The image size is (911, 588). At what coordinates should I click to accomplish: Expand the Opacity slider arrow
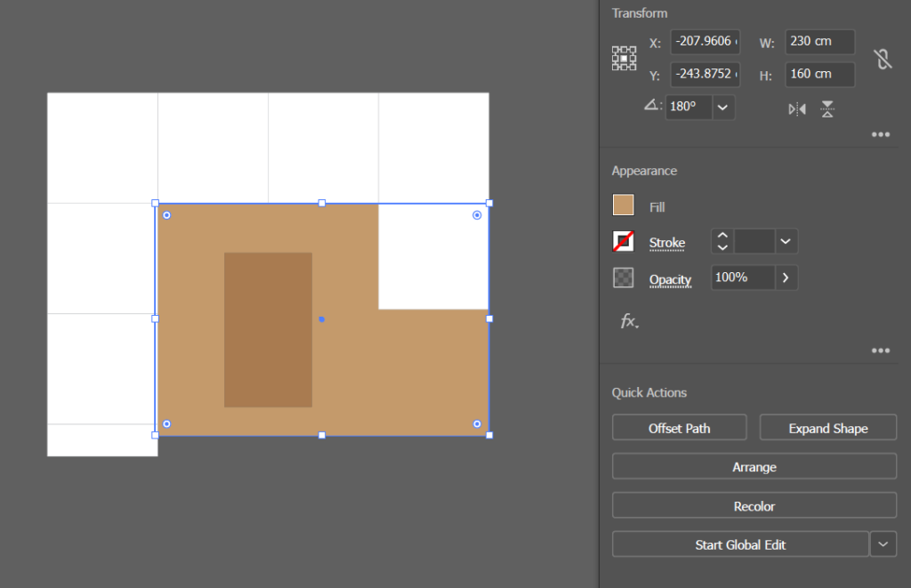point(786,278)
